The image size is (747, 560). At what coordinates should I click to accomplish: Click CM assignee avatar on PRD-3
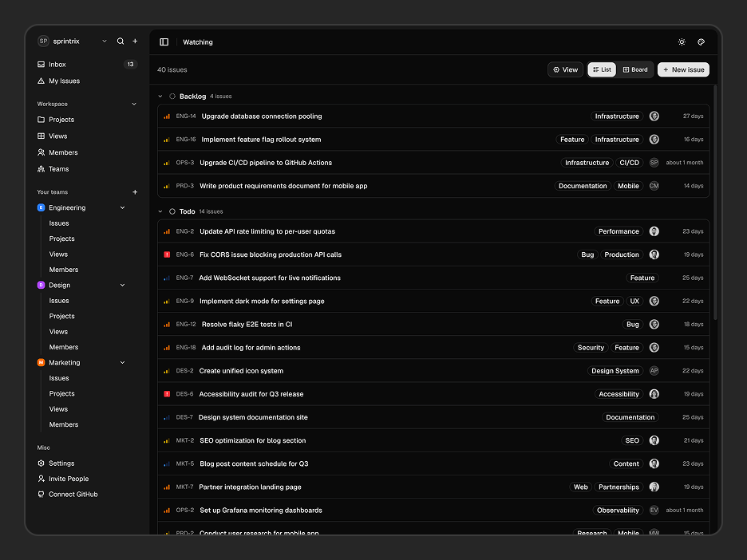tap(654, 186)
